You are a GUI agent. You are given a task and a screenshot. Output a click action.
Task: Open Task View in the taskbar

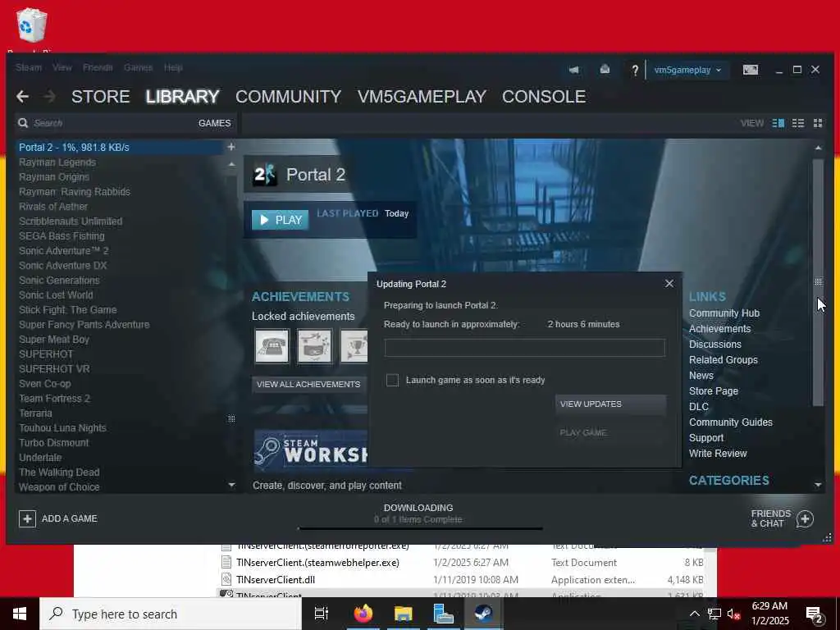(x=321, y=614)
